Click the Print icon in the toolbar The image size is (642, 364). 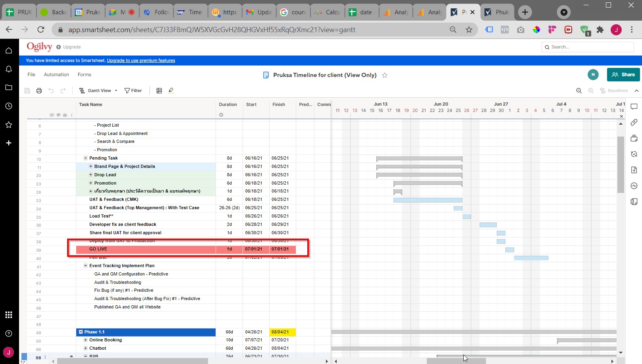(39, 91)
